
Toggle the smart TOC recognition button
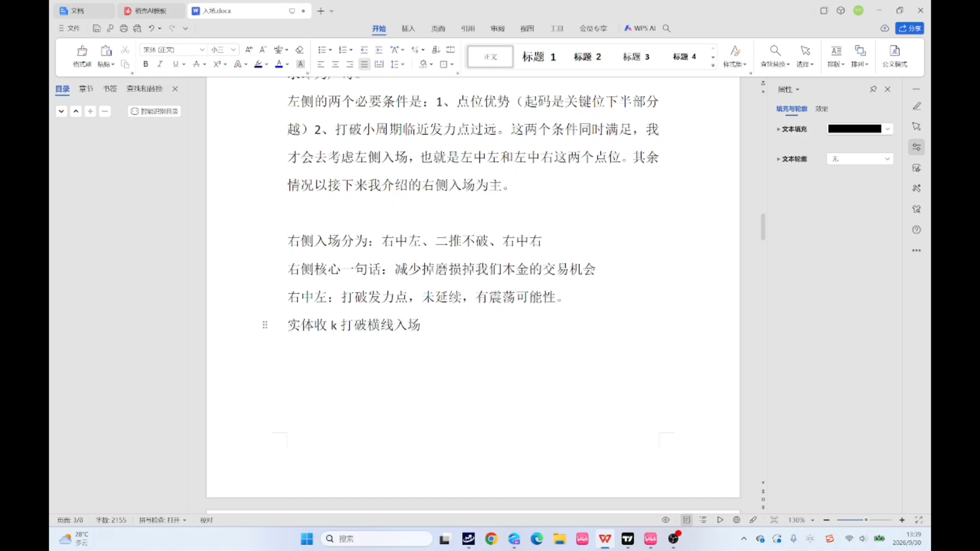(154, 111)
